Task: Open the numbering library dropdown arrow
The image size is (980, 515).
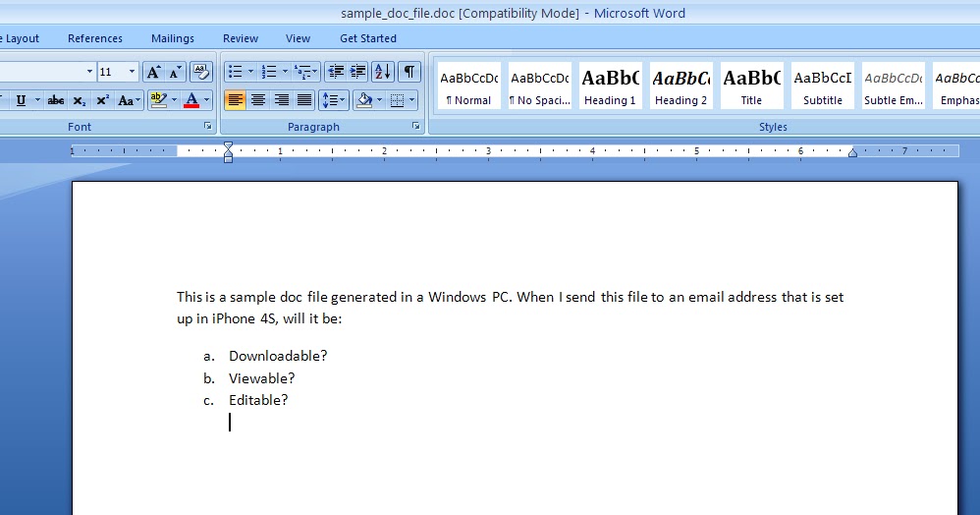Action: point(285,72)
